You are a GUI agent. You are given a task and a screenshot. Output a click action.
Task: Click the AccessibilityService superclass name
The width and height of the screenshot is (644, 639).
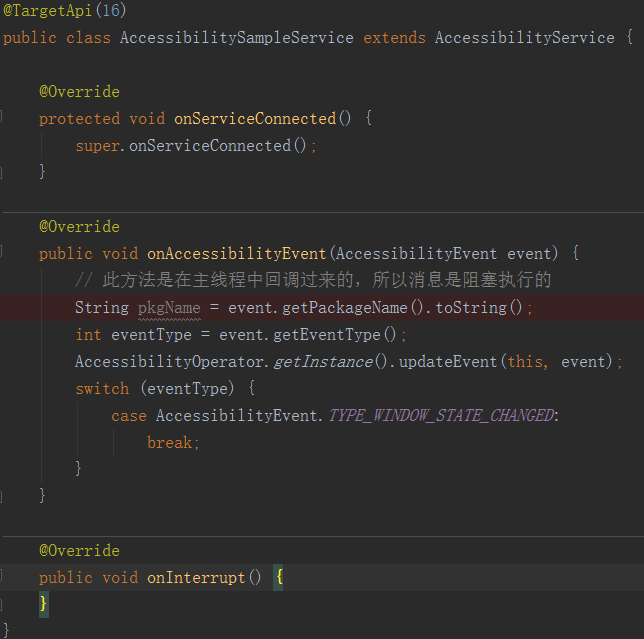pos(524,38)
